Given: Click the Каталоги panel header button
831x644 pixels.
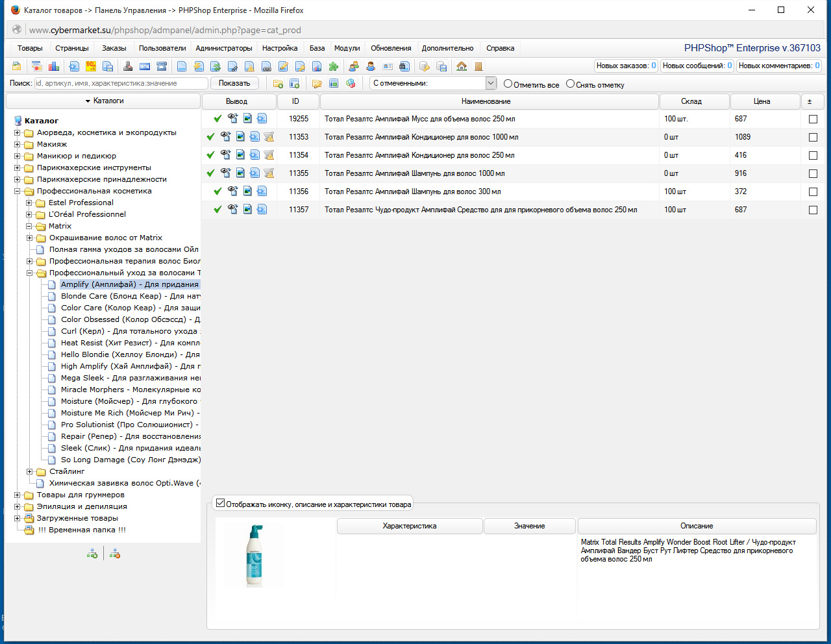Looking at the screenshot, I should point(103,101).
